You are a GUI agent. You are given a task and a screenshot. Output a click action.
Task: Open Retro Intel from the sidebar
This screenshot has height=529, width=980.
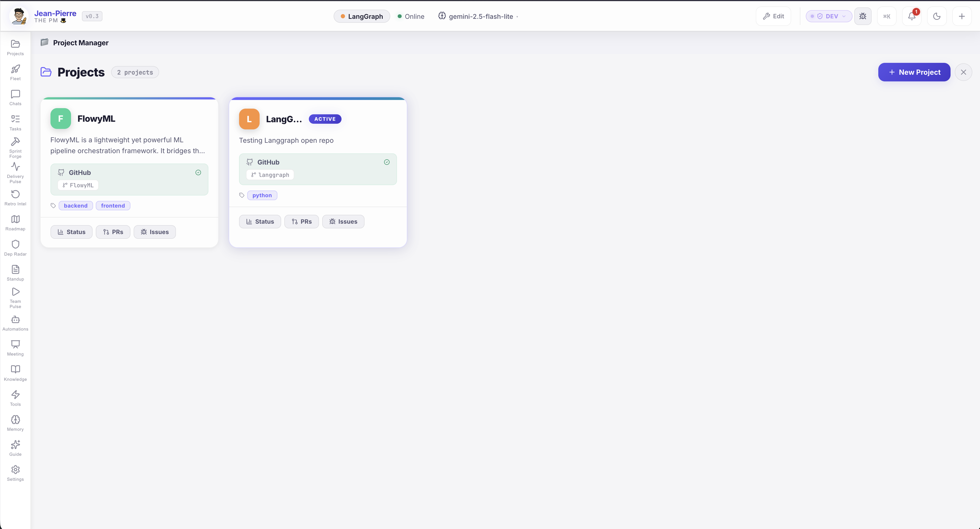click(15, 197)
